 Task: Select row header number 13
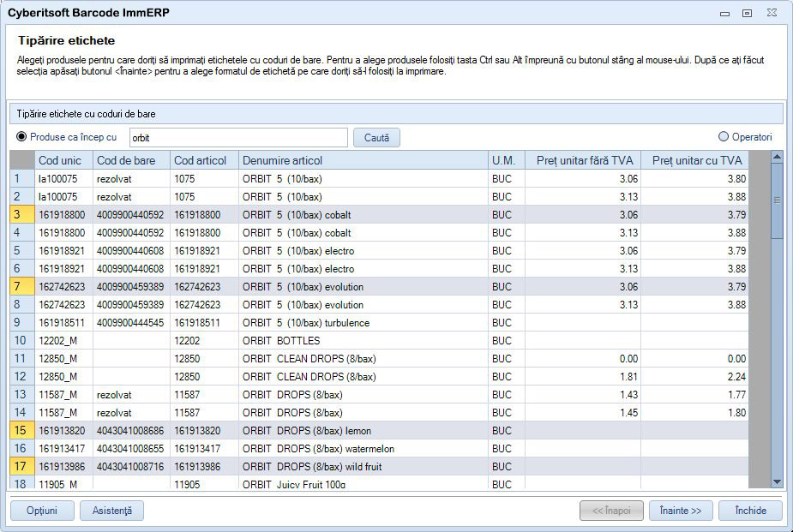coord(22,395)
